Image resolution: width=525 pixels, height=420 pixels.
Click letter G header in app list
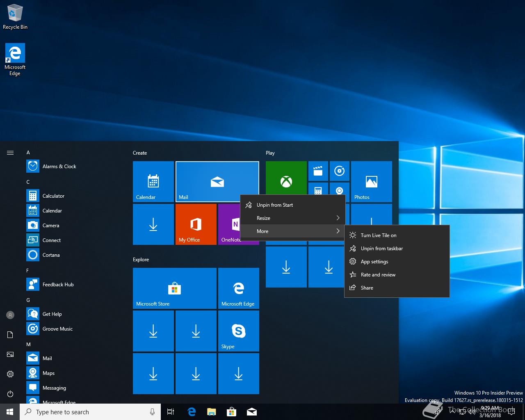pos(28,300)
